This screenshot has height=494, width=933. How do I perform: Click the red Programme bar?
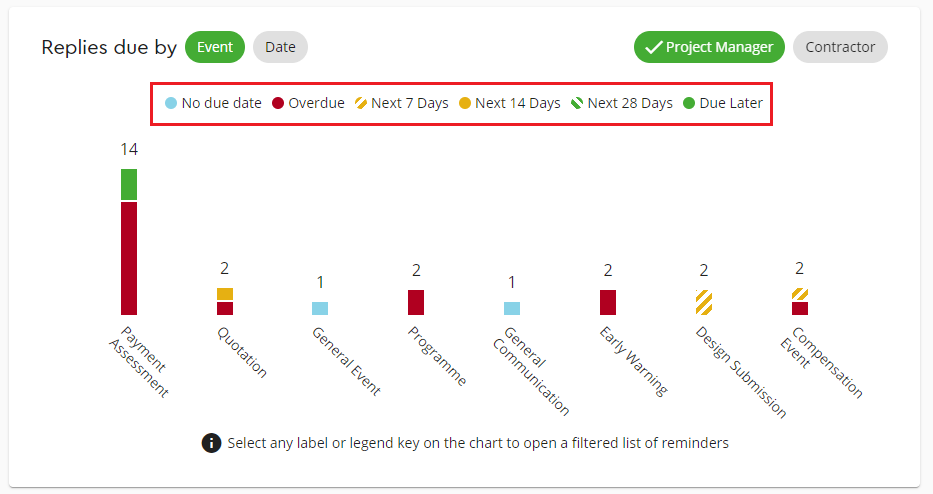point(416,302)
